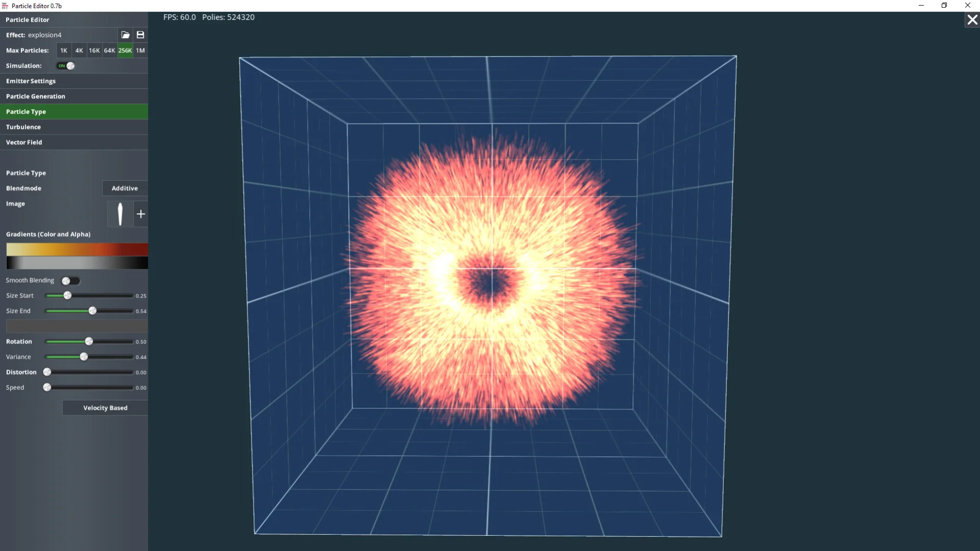Close the viewport with white X icon

point(972,20)
